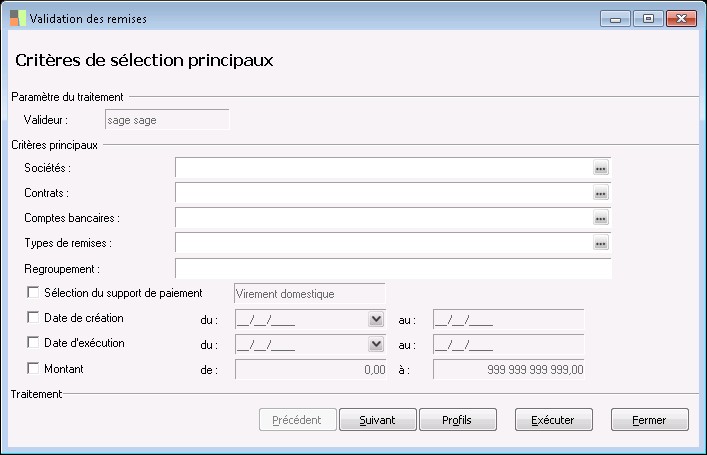Click the Validation des remises title bar icon
The image size is (707, 455).
17,19
